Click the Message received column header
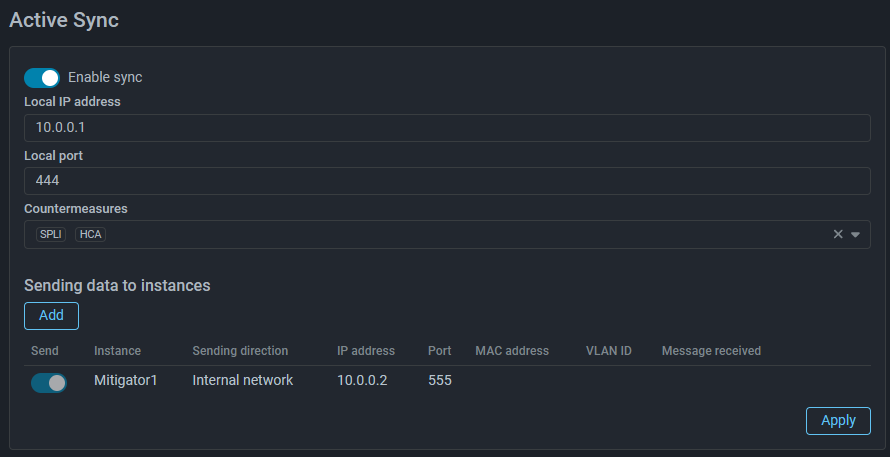The image size is (890, 457). (711, 351)
